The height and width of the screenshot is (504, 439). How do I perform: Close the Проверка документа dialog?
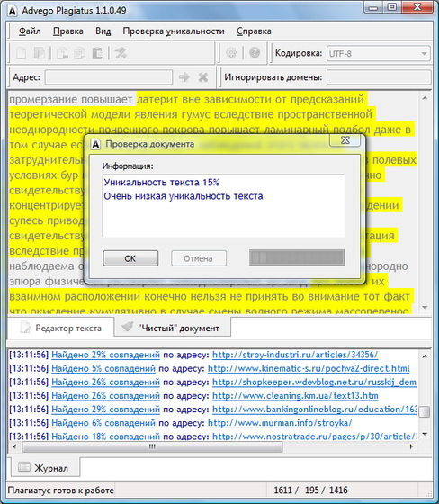345,140
